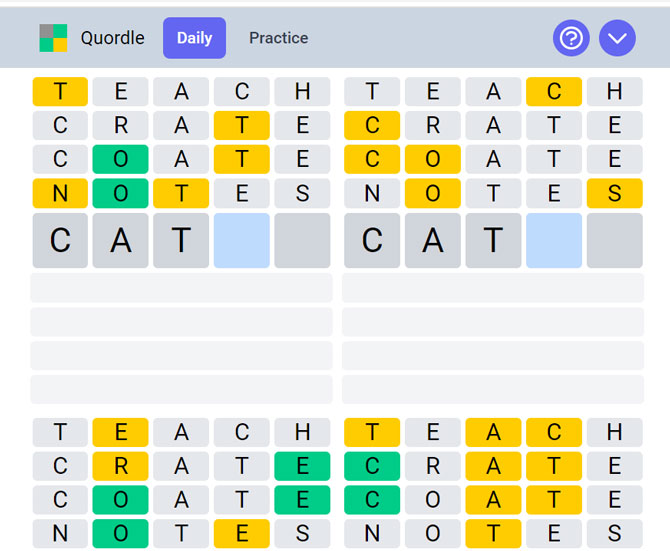Select the highlighted blue cell in top-right board
Viewport: 670px width, 551px height.
pos(554,240)
